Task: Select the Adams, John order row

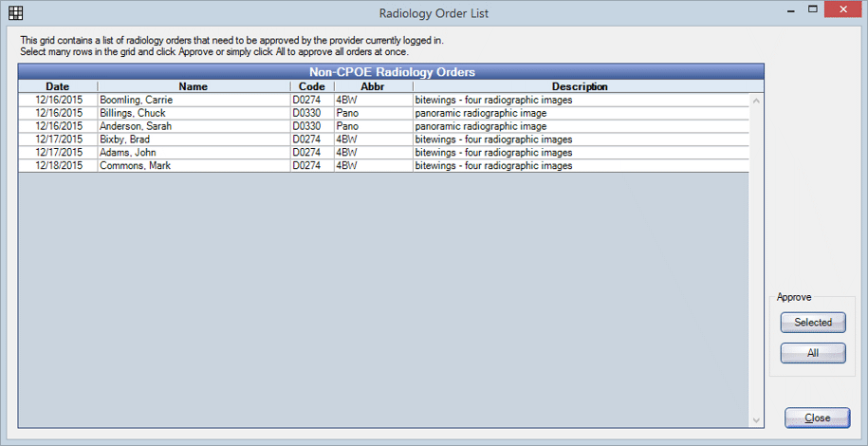Action: (194, 153)
